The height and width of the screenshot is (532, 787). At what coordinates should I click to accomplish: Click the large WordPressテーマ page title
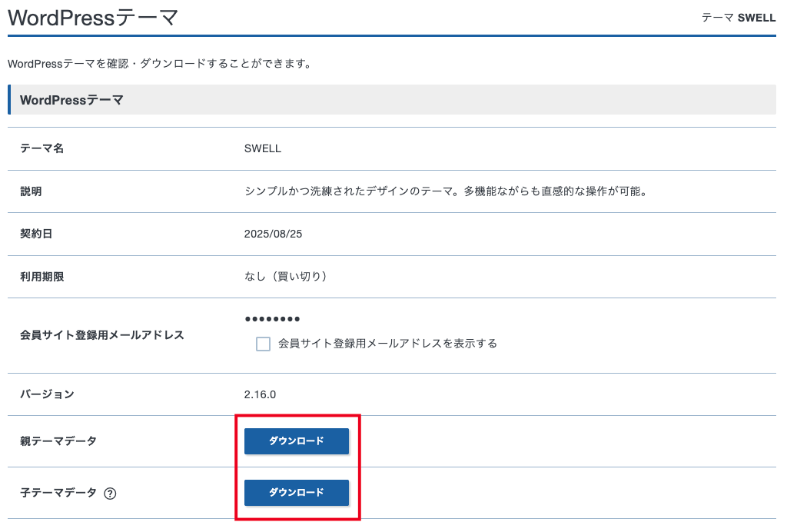coord(93,18)
